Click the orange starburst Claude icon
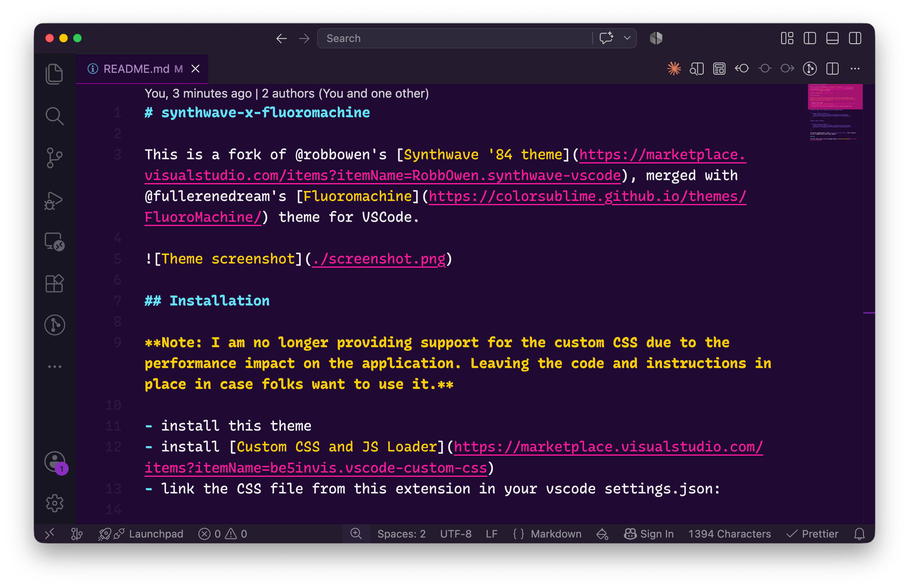This screenshot has width=909, height=588. 674,69
